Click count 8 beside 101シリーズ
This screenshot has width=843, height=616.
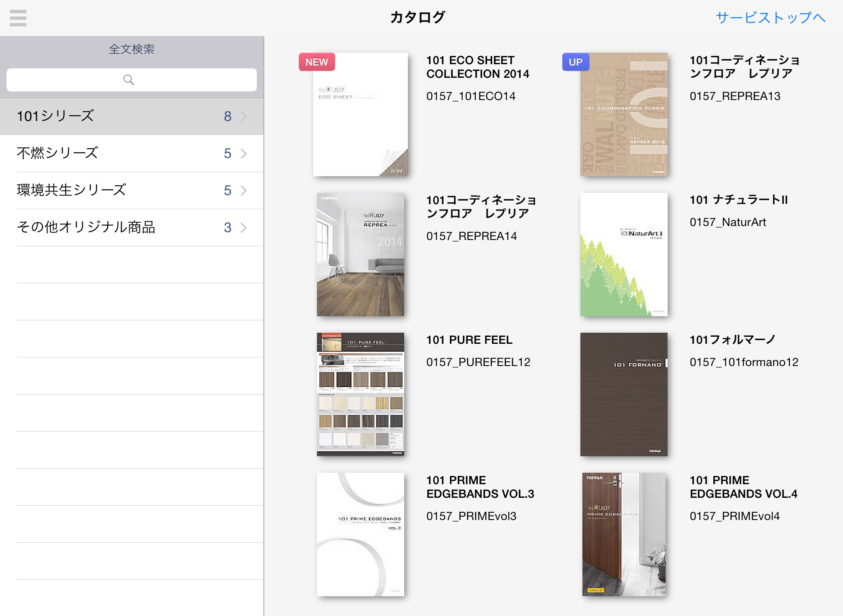(228, 117)
